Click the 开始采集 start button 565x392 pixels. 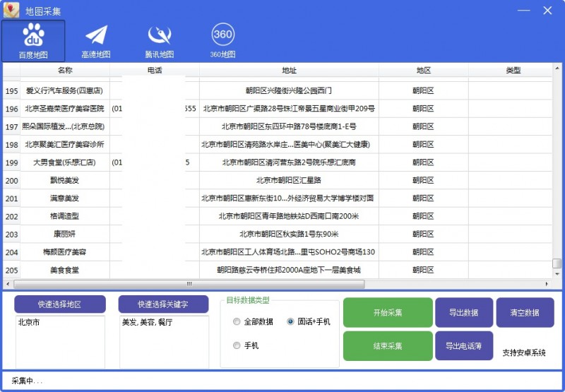388,313
